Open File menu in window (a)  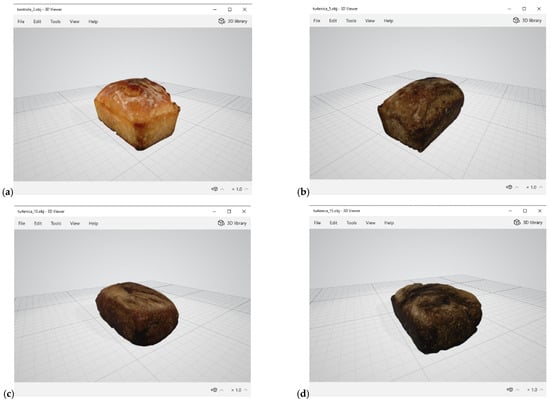pos(21,21)
